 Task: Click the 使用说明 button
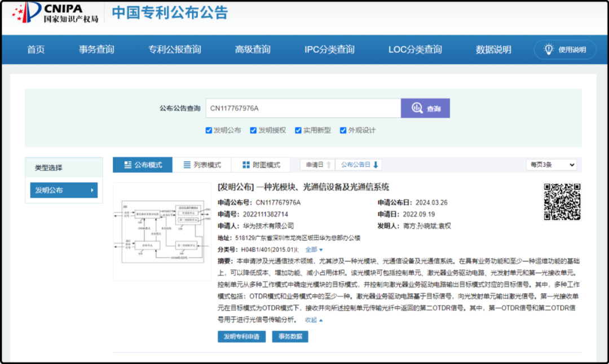(x=565, y=49)
